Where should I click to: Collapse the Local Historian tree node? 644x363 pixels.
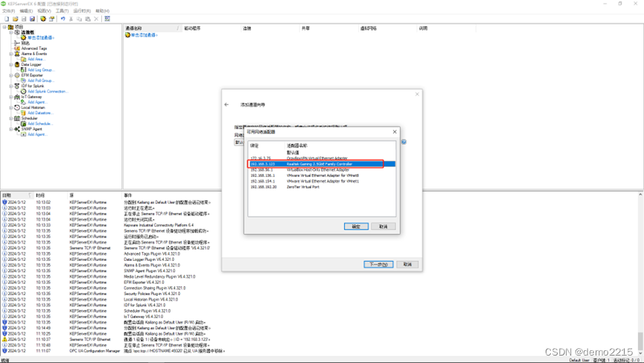tap(11, 108)
